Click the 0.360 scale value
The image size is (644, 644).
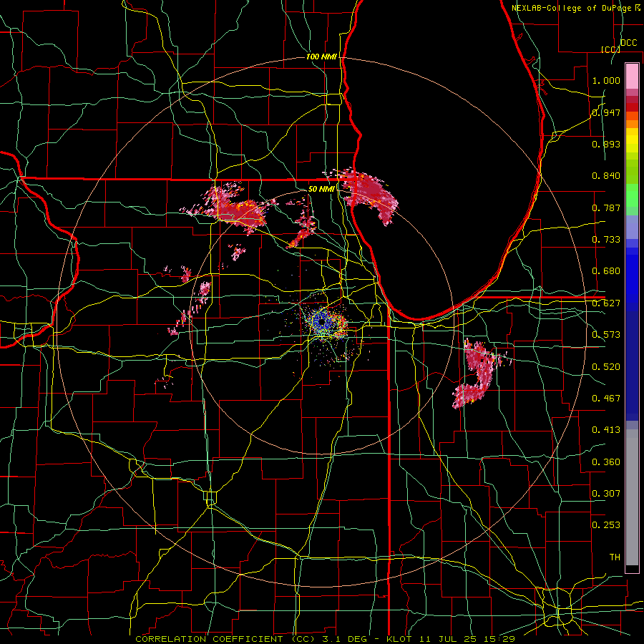606,462
